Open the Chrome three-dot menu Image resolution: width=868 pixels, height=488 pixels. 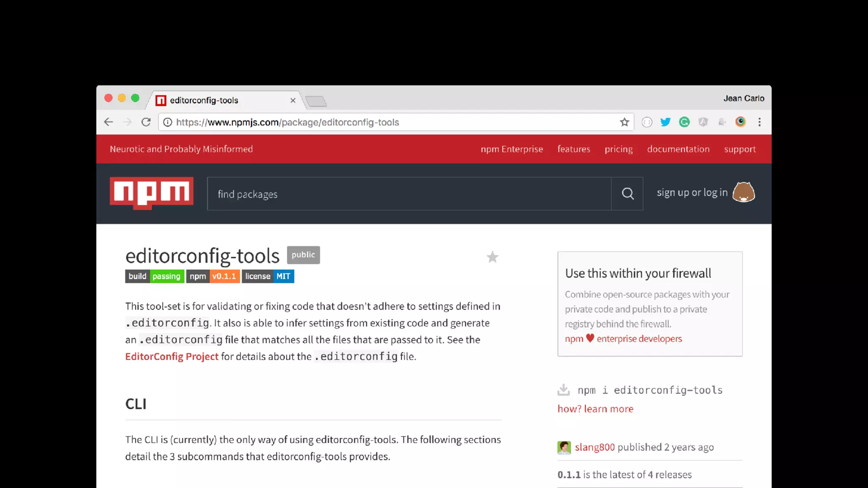(x=759, y=122)
